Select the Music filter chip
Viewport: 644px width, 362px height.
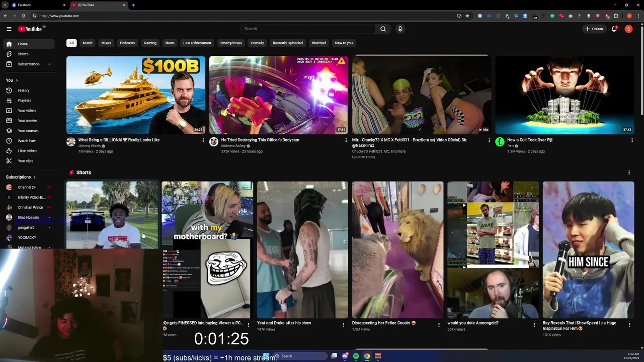pos(88,43)
